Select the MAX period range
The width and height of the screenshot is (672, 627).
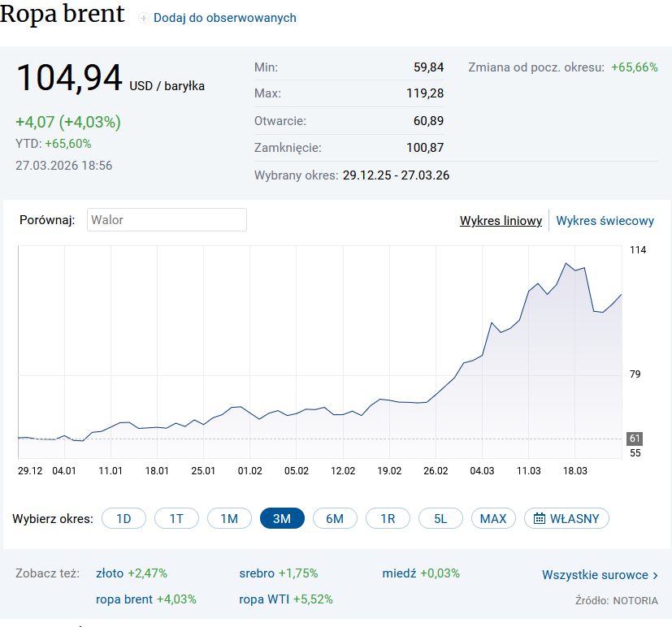(493, 519)
